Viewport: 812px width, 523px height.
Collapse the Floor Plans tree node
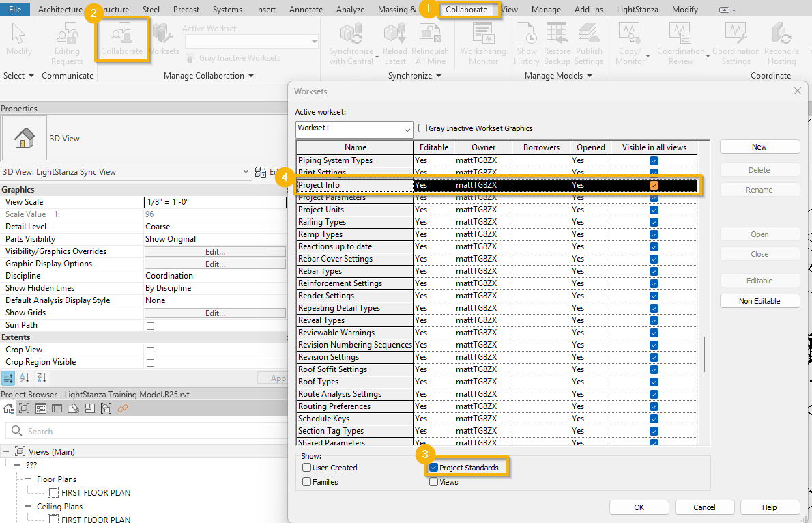28,479
